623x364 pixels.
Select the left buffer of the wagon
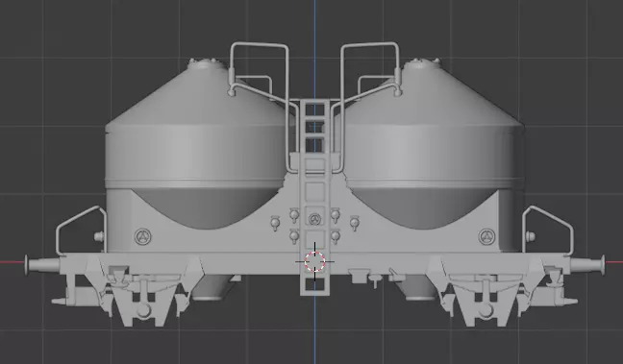41,264
